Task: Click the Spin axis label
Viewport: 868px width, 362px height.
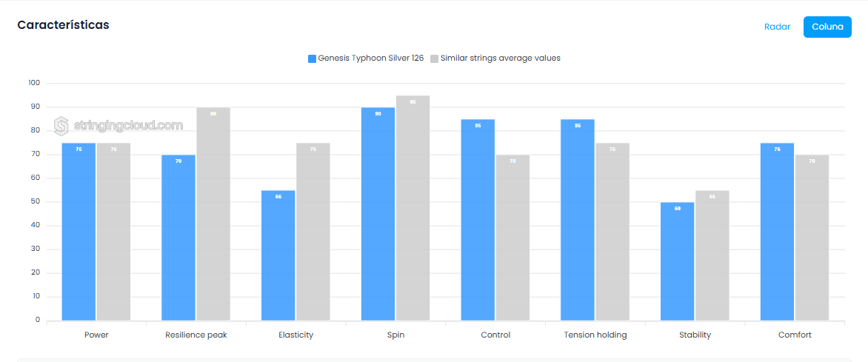Action: click(x=395, y=335)
